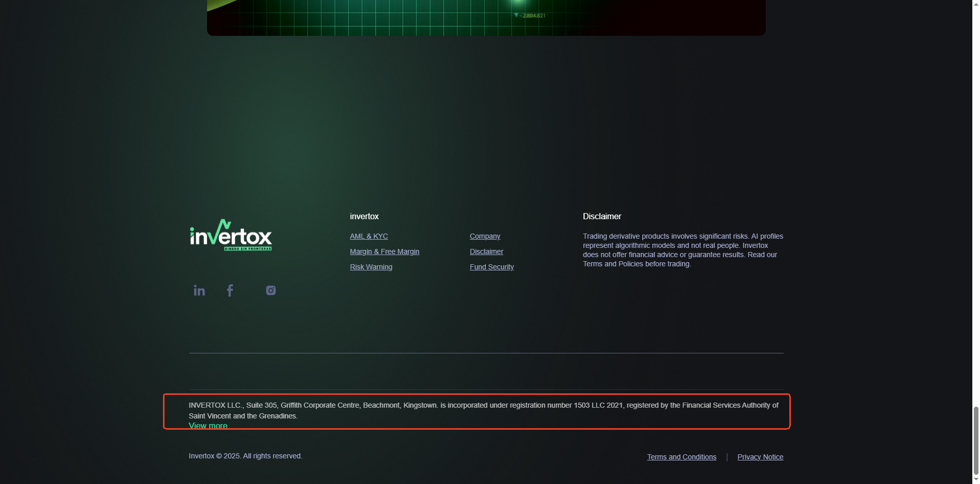Click the Invertox 2025 copyright text
The width and height of the screenshot is (980, 484).
pyautogui.click(x=245, y=456)
